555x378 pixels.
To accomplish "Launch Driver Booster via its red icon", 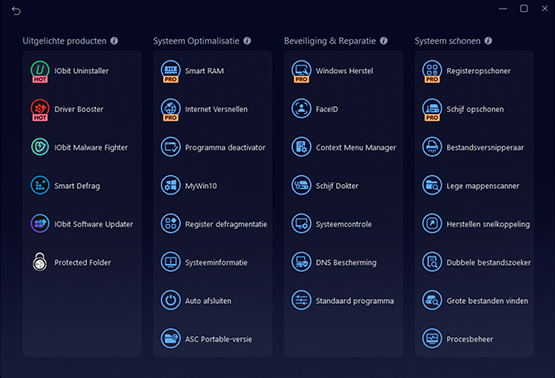I will [x=40, y=109].
